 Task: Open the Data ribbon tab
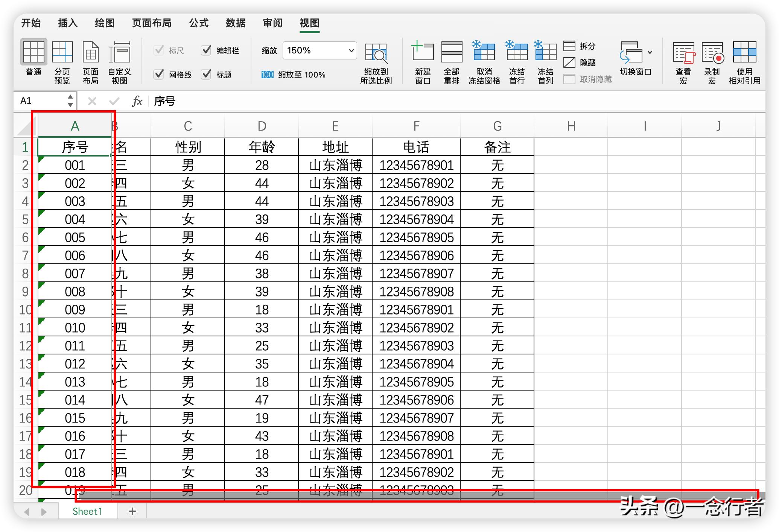coord(236,23)
